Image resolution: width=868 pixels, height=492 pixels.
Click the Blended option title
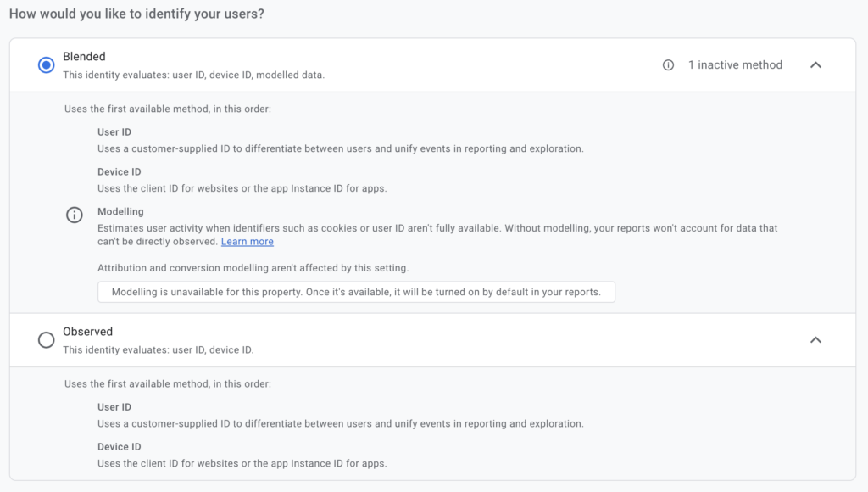[x=84, y=57]
